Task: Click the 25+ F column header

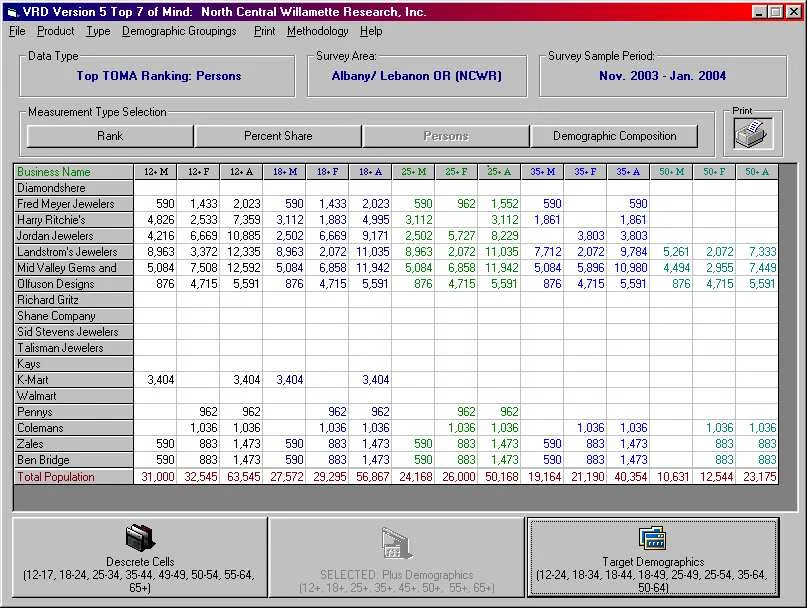Action: pyautogui.click(x=457, y=172)
